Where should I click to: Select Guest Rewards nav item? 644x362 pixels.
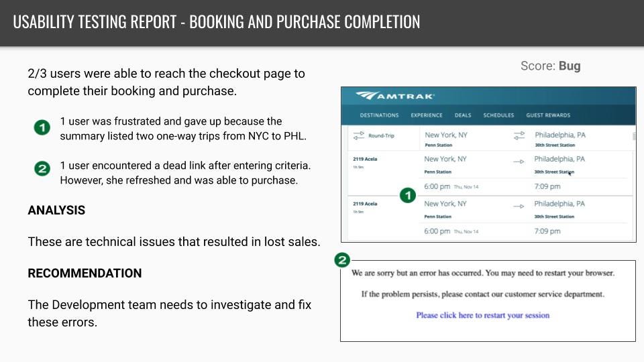[548, 115]
